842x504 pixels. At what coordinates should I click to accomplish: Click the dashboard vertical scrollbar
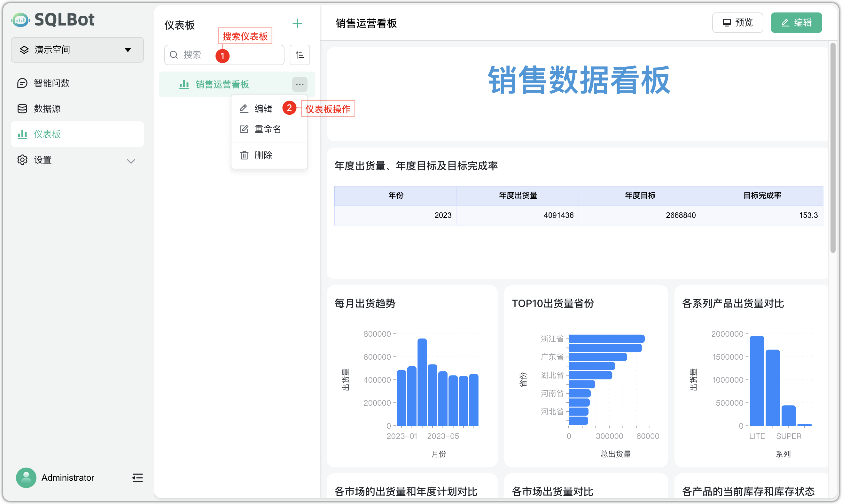[832, 148]
